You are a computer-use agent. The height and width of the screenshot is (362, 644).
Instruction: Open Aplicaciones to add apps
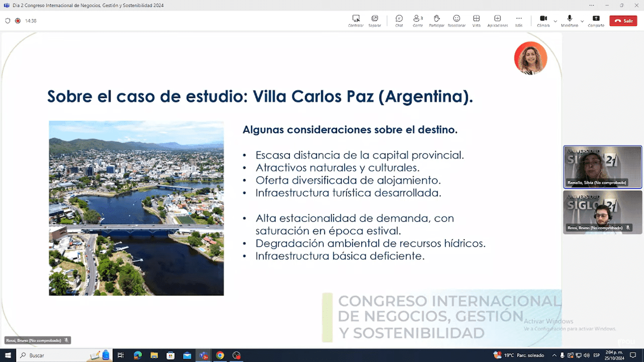pos(497,20)
